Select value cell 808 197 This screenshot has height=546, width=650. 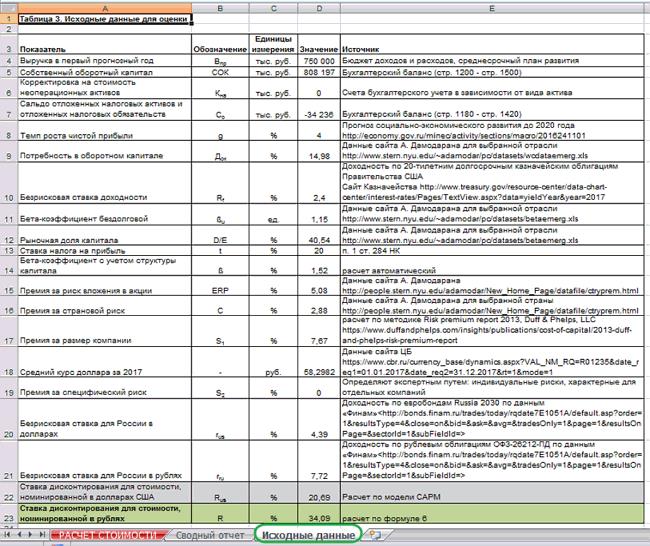pyautogui.click(x=319, y=72)
